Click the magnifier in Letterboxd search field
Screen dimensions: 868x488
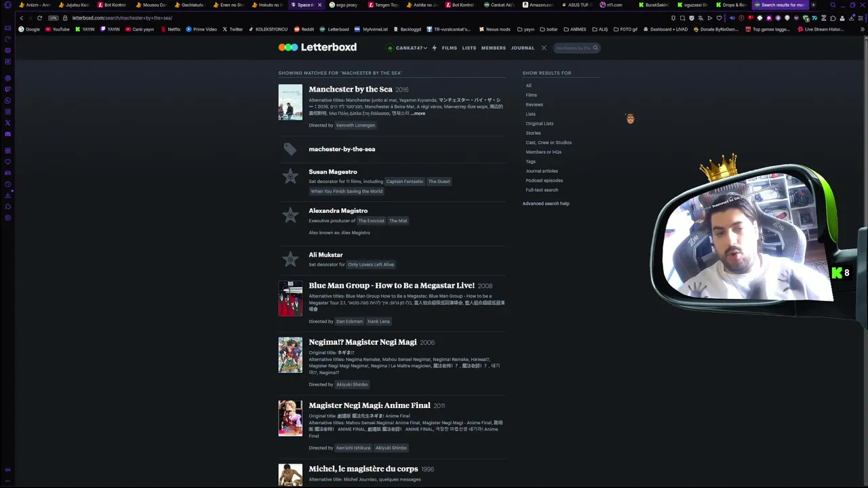point(595,48)
